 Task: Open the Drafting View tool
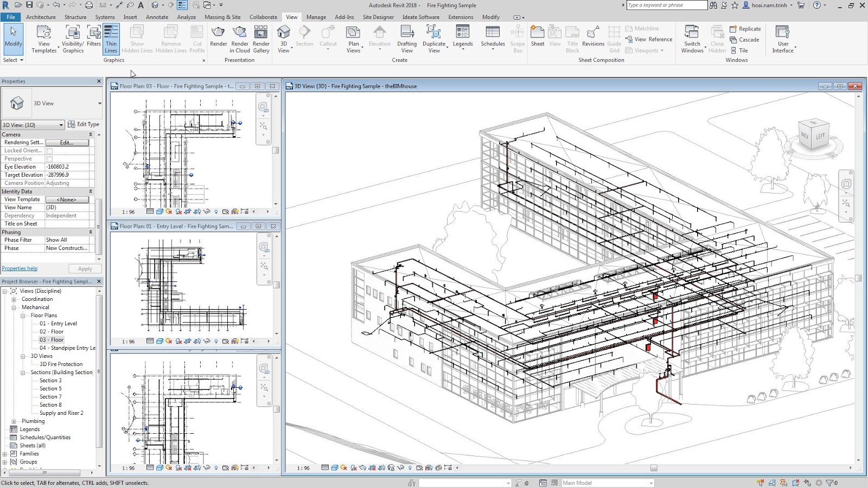[x=407, y=38]
